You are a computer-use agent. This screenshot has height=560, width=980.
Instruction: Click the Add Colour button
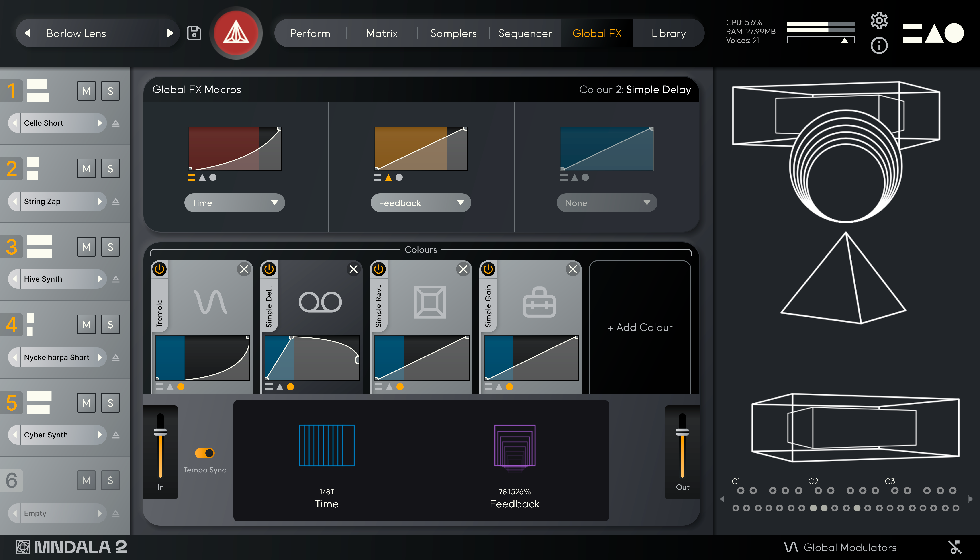(x=640, y=327)
